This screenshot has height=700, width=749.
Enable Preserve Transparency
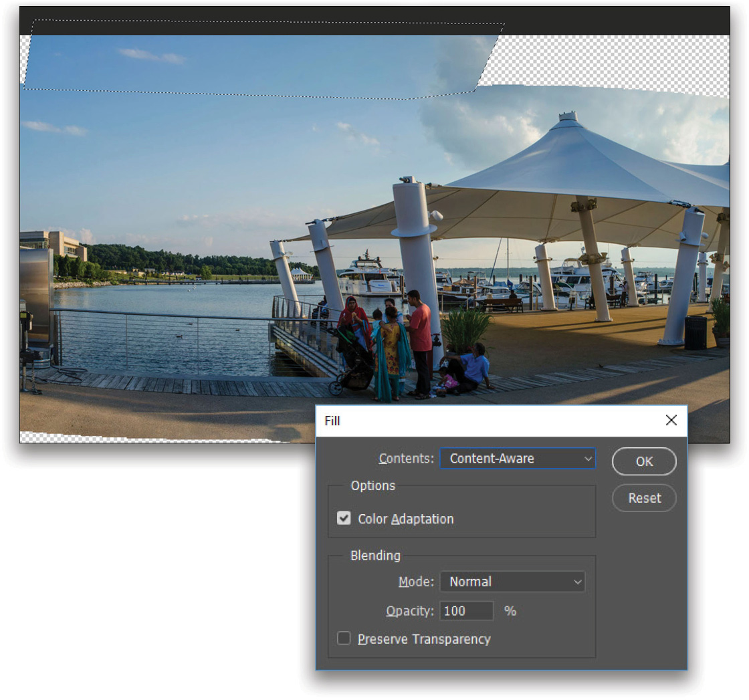coord(344,638)
